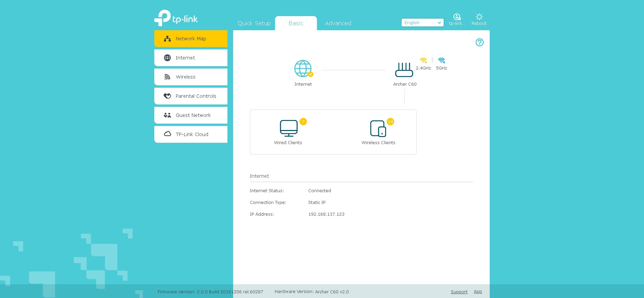644x298 pixels.
Task: Click the Static IP connection type value
Action: [317, 202]
